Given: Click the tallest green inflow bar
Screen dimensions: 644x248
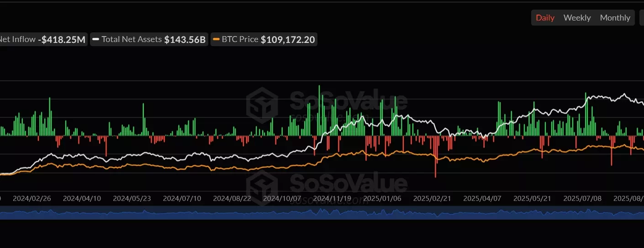Looking at the screenshot, I should [319, 110].
